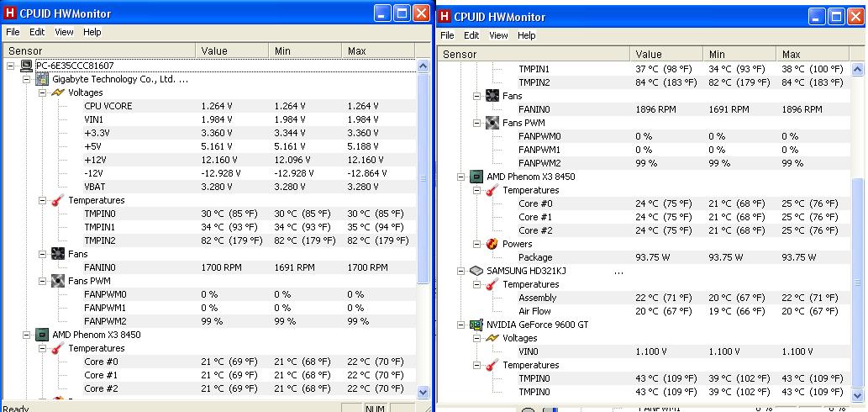This screenshot has height=412, width=868.
Task: Click the thermometer icon under NVIDIA GeForce
Action: coord(492,365)
